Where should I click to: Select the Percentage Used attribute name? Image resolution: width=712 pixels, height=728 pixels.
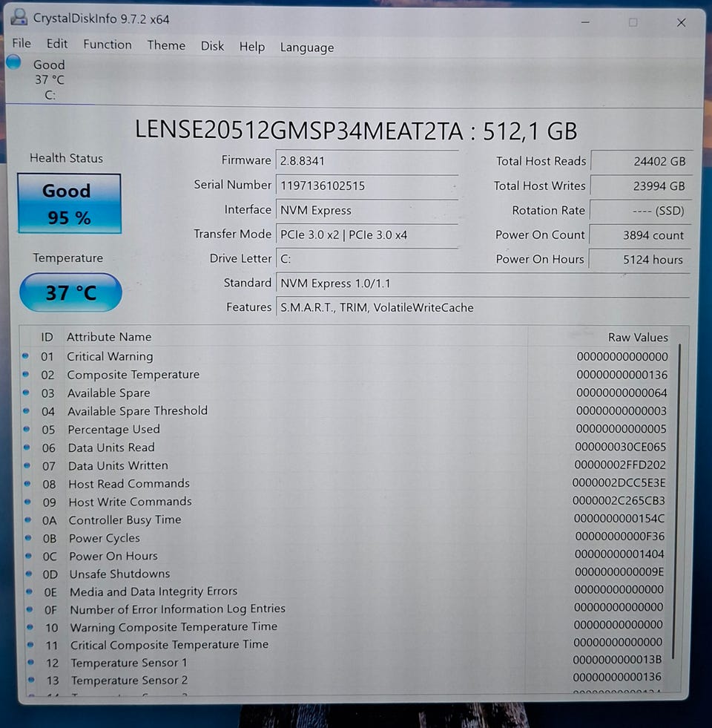tap(113, 429)
